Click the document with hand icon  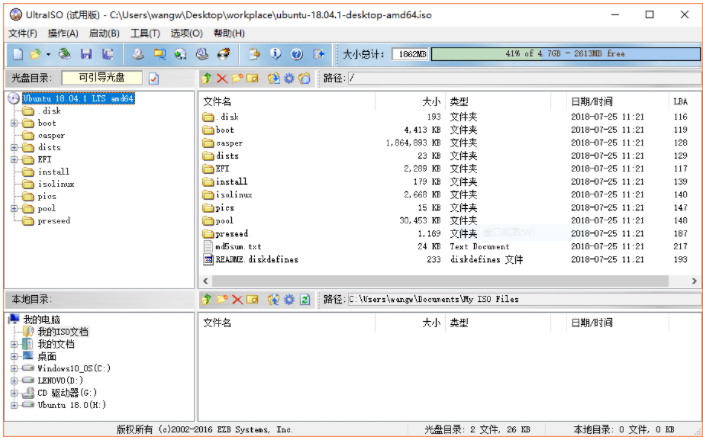(x=254, y=54)
